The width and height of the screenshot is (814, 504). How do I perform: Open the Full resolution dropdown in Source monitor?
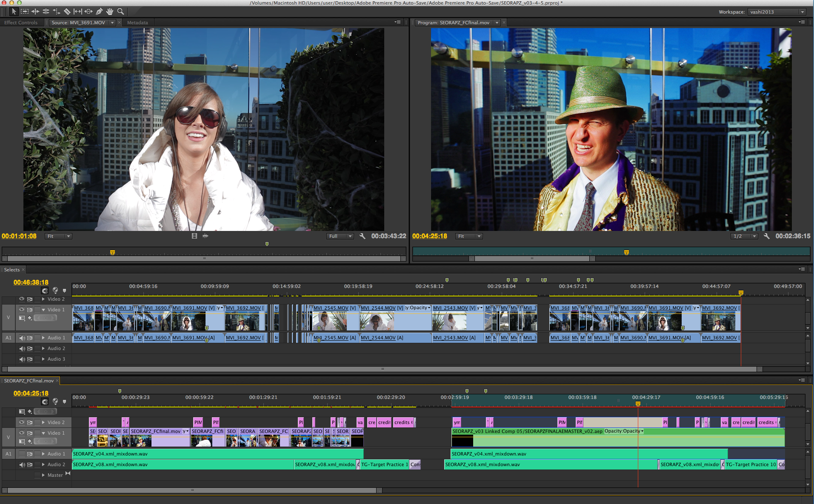[x=340, y=236]
